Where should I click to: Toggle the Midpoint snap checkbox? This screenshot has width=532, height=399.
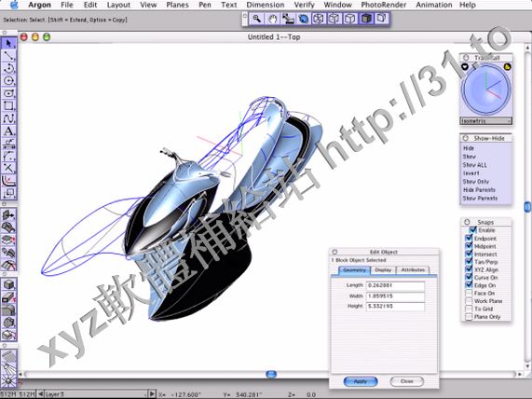469,246
